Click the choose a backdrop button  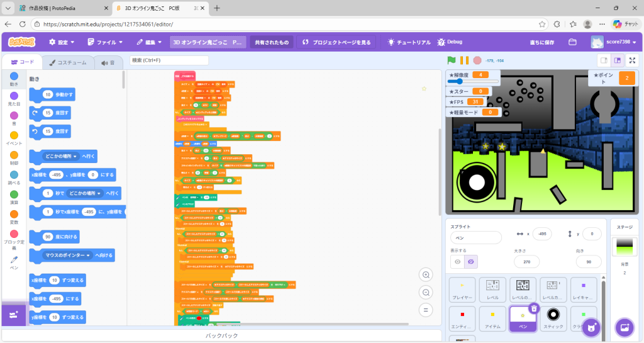[x=624, y=327]
